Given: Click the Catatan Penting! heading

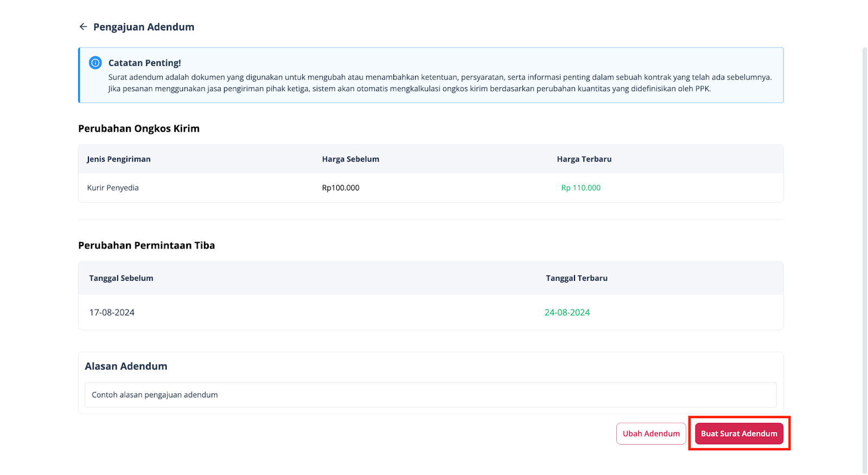Looking at the screenshot, I should click(x=144, y=63).
